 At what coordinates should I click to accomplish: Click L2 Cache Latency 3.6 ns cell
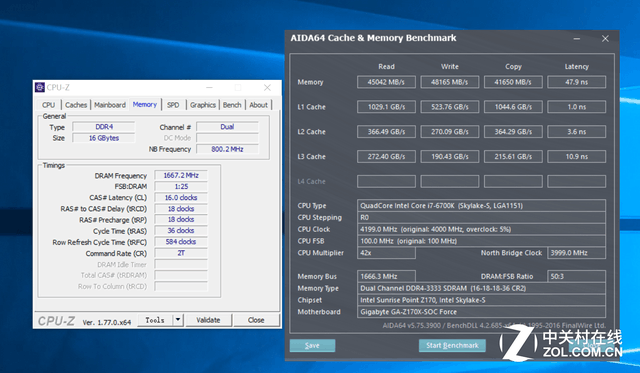pyautogui.click(x=576, y=132)
